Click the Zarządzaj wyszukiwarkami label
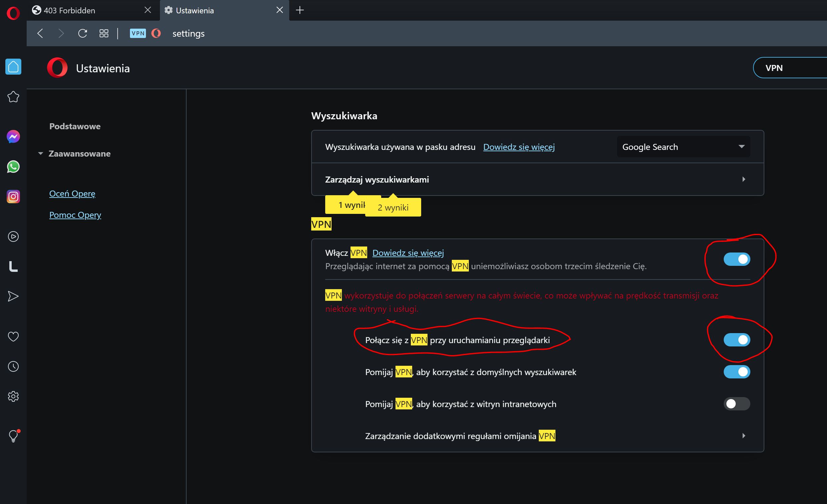The width and height of the screenshot is (827, 504). 377,180
